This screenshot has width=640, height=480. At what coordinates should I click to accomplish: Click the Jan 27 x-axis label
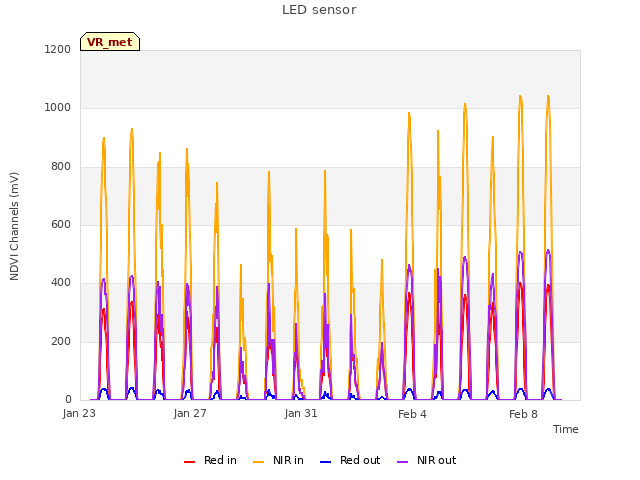190,413
